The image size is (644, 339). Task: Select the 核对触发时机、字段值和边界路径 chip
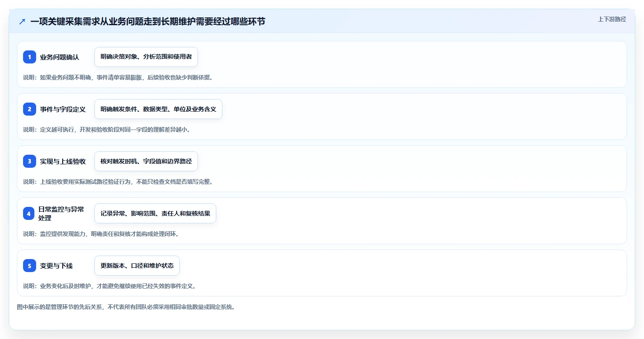click(146, 161)
